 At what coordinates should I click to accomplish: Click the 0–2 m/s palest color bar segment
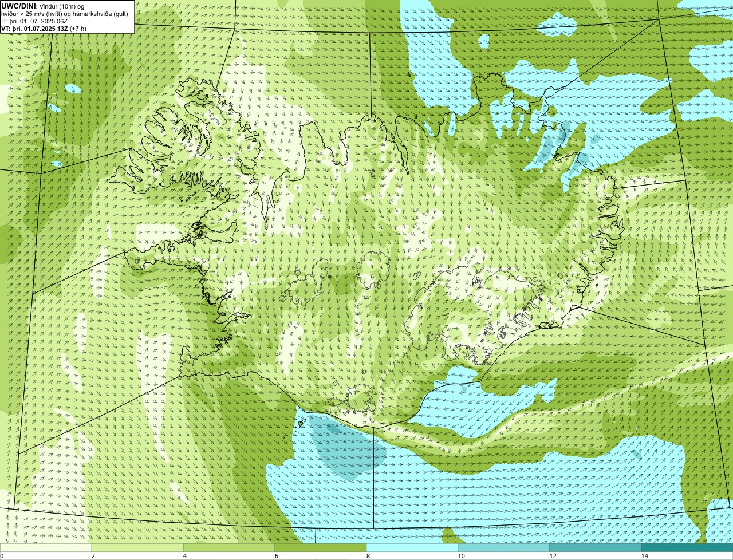pyautogui.click(x=46, y=547)
